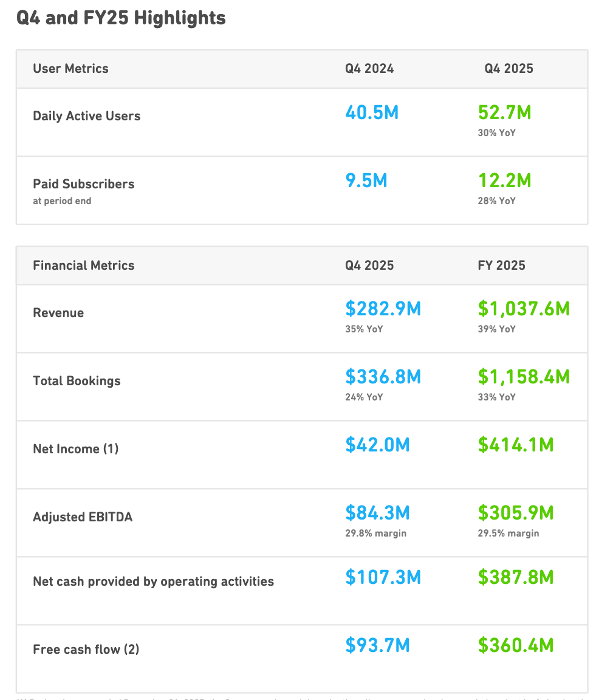This screenshot has height=700, width=599.
Task: Select the $107.3M operating cash figure
Action: coord(383,577)
